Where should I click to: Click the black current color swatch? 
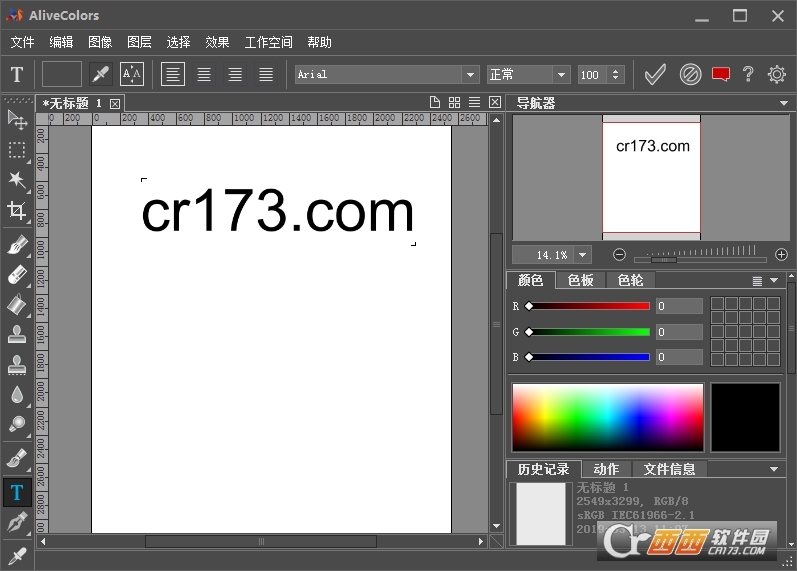pos(745,417)
